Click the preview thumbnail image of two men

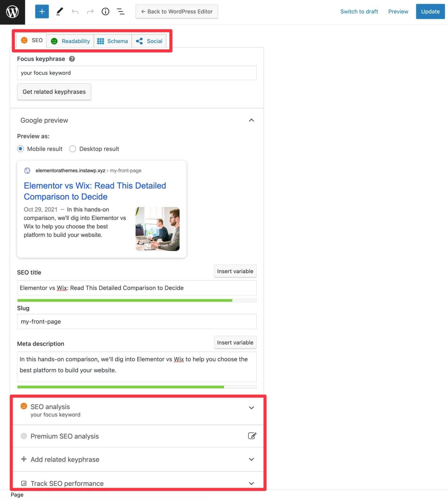click(157, 229)
